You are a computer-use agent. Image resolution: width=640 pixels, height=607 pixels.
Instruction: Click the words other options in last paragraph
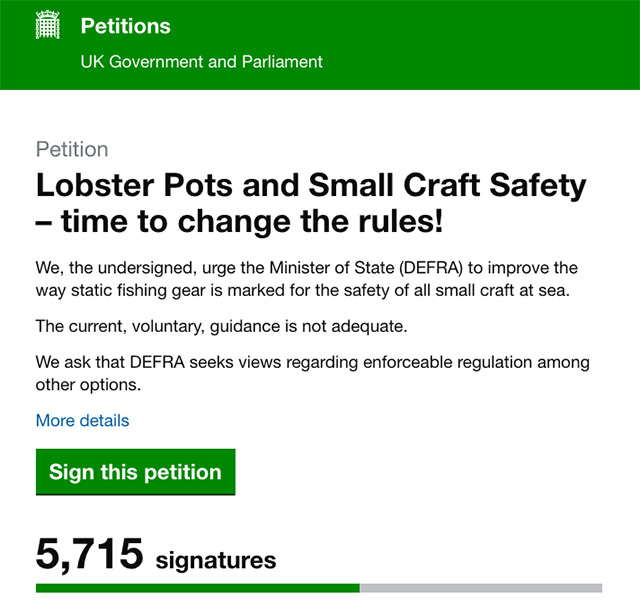(95, 385)
